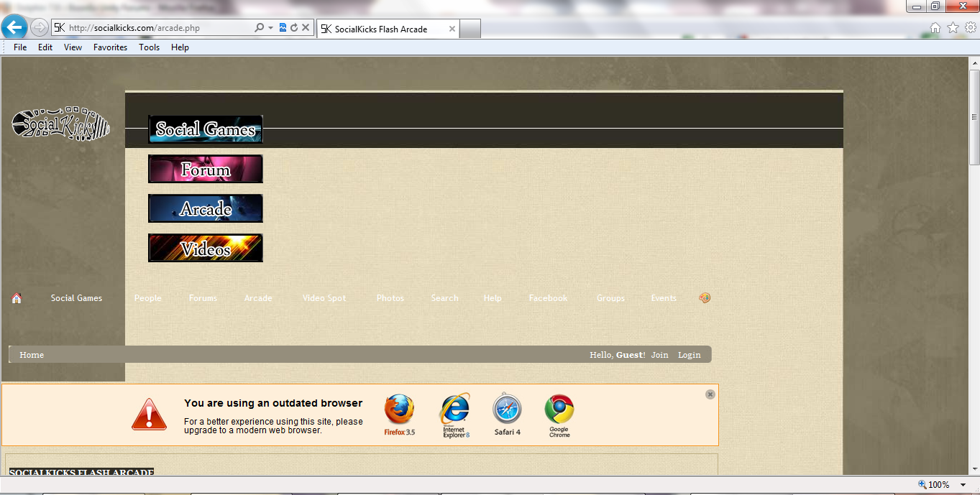Click the Safari 4 compass icon
The image size is (980, 495).
(x=507, y=415)
